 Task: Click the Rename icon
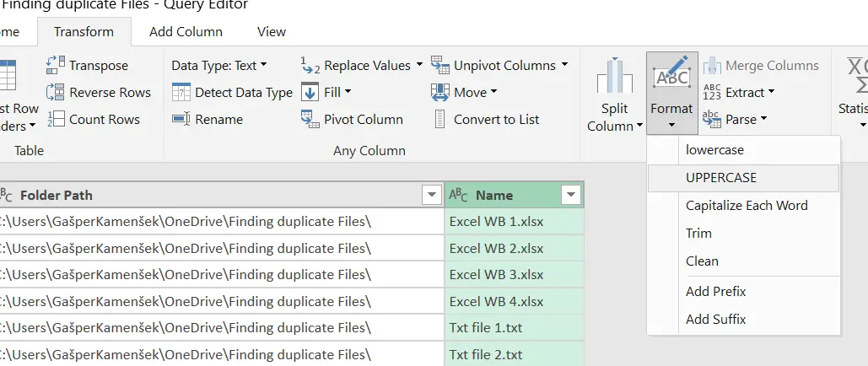coord(181,119)
